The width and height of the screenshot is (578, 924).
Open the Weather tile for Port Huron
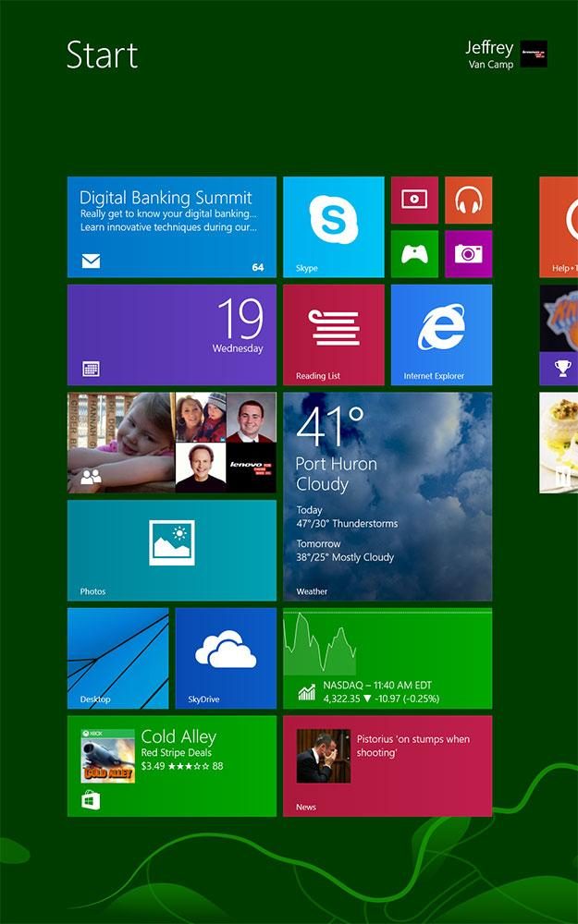[x=387, y=497]
